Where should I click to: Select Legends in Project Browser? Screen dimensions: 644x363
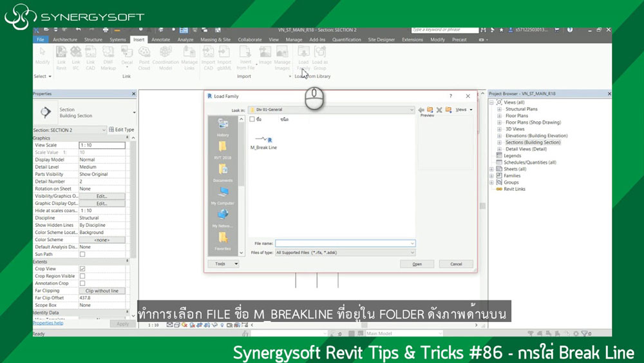pyautogui.click(x=512, y=156)
